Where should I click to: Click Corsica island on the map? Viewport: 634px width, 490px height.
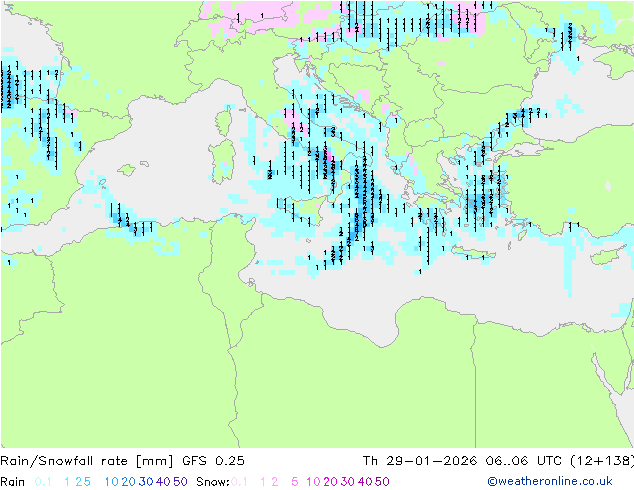point(226,122)
